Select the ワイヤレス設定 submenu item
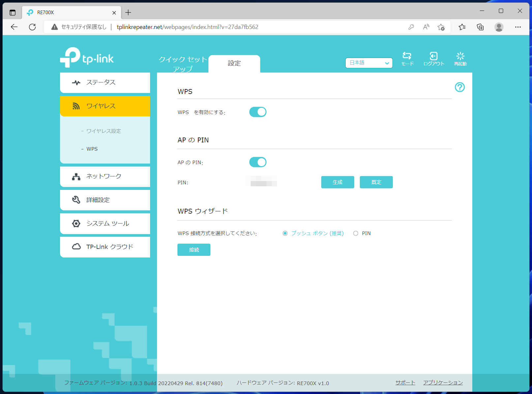This screenshot has height=394, width=532. 104,131
